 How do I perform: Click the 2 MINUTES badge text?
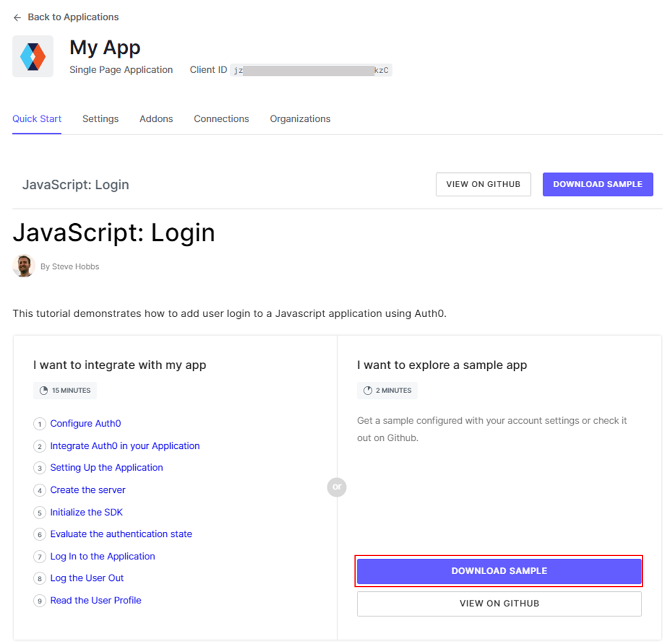pos(393,390)
